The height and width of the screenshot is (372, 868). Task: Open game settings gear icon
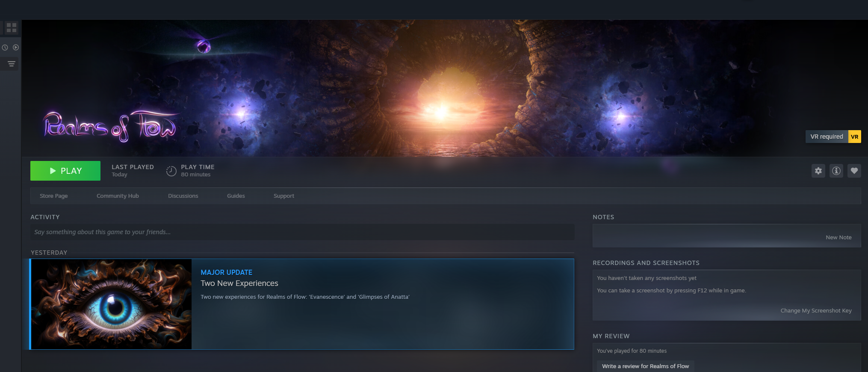coord(818,171)
